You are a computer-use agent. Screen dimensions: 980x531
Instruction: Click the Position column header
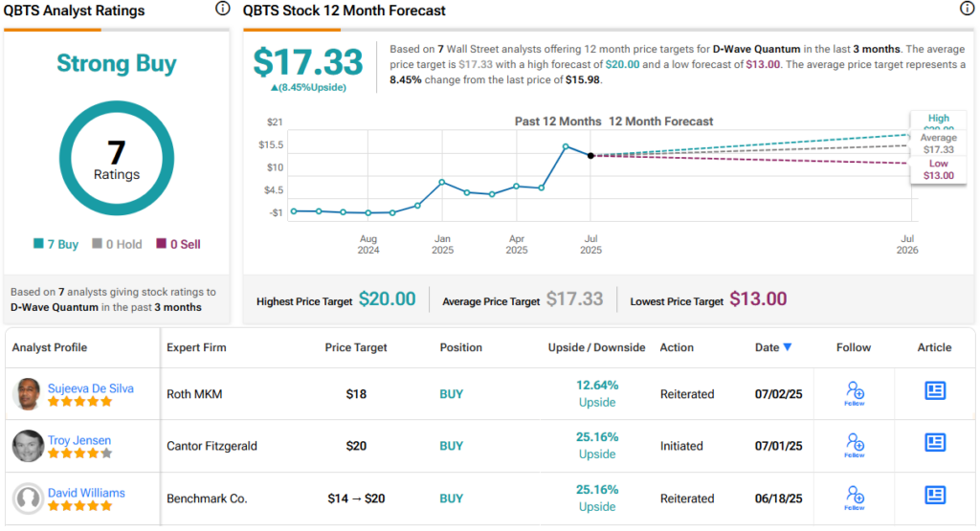point(460,347)
